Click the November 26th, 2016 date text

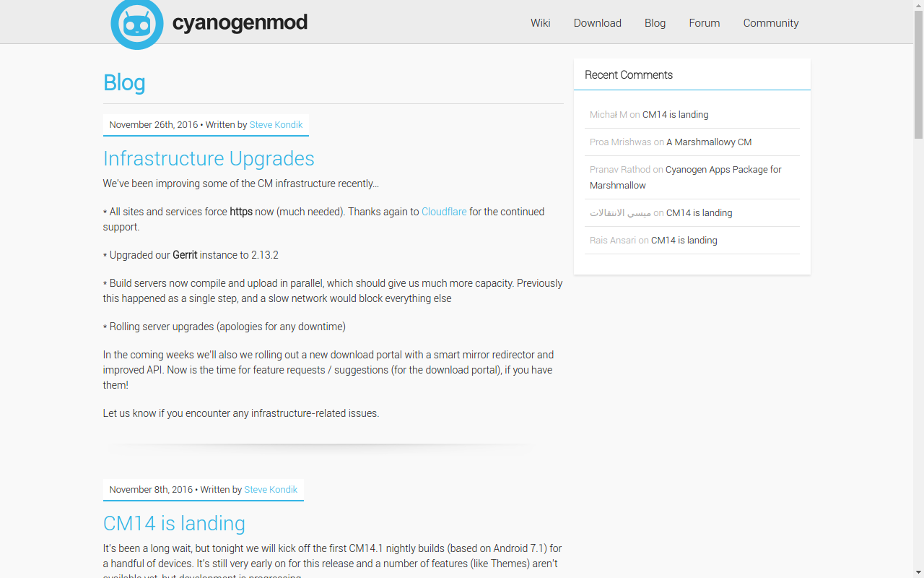pyautogui.click(x=154, y=125)
